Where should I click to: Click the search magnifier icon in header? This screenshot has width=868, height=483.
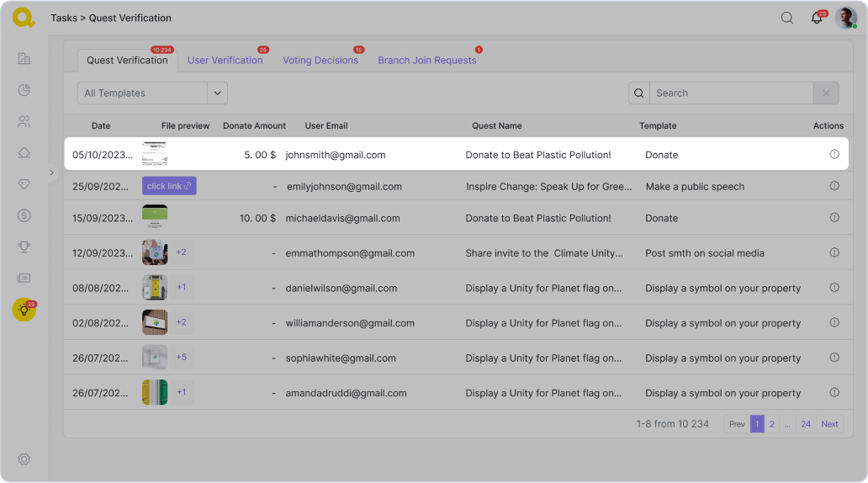point(787,18)
